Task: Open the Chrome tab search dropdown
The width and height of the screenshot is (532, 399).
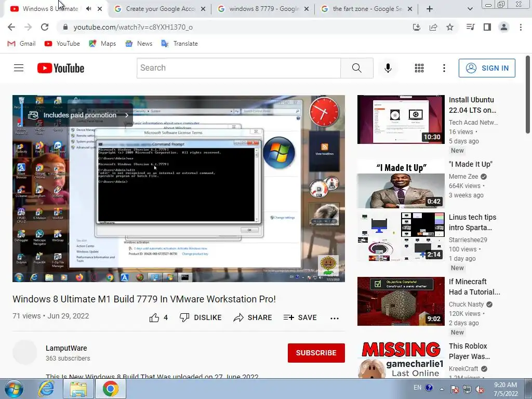Action: tap(470, 9)
